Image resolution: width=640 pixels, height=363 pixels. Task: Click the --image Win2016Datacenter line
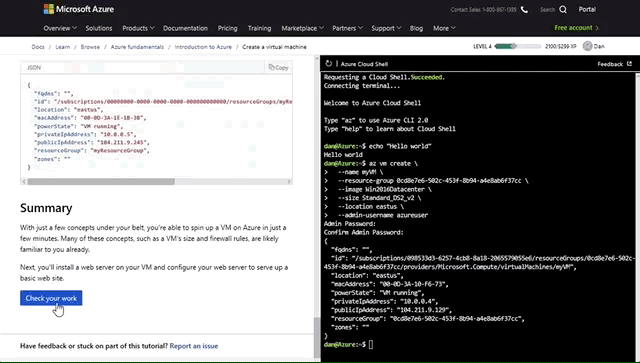384,189
